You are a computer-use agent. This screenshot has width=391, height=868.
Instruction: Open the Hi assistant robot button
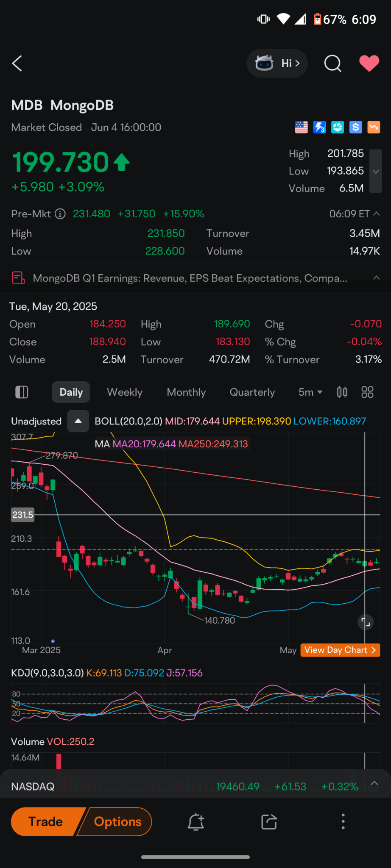coord(277,64)
